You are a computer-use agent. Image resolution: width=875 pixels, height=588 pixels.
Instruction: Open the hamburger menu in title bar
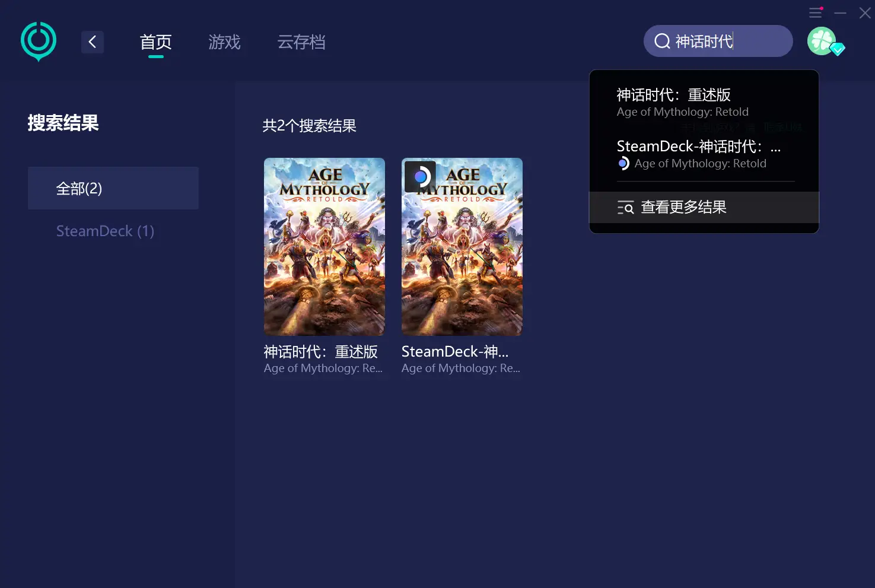point(816,12)
